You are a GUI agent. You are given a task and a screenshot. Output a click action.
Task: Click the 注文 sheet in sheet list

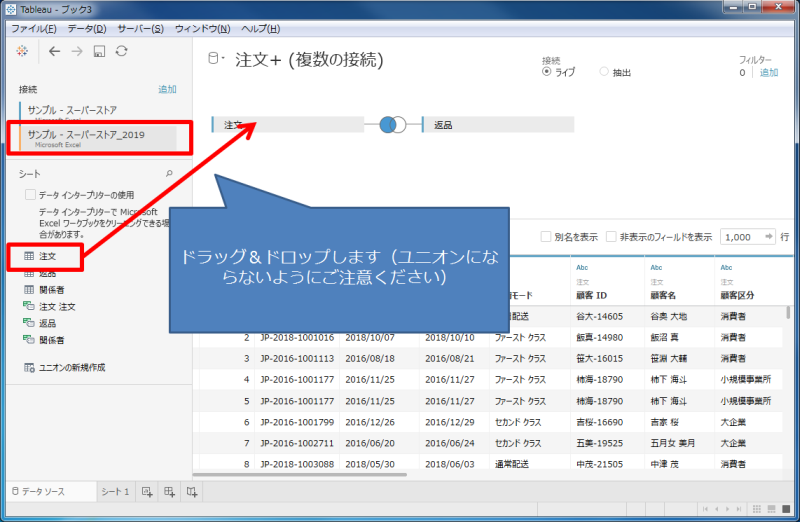47,256
